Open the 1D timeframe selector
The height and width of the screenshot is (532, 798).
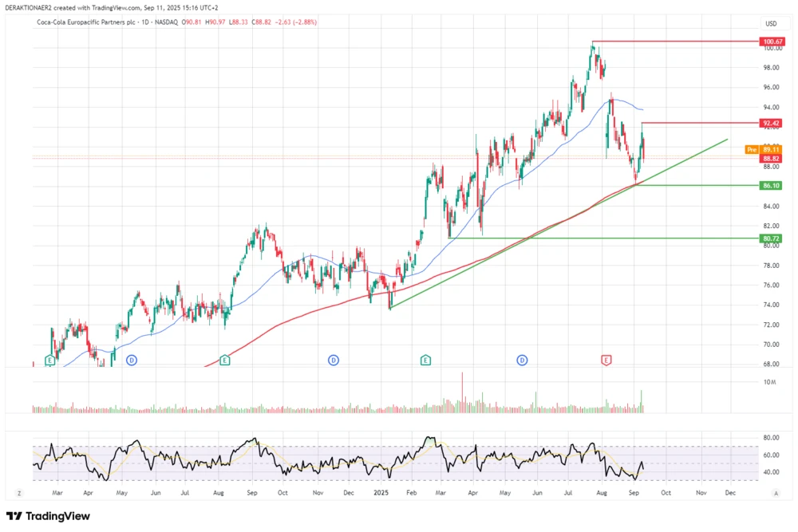click(x=144, y=22)
